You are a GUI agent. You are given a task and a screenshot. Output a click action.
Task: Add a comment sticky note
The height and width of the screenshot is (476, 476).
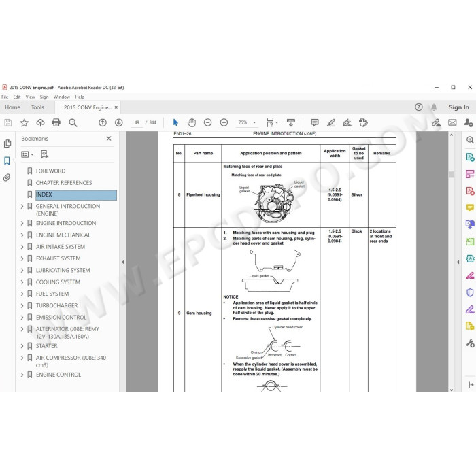pyautogui.click(x=315, y=122)
